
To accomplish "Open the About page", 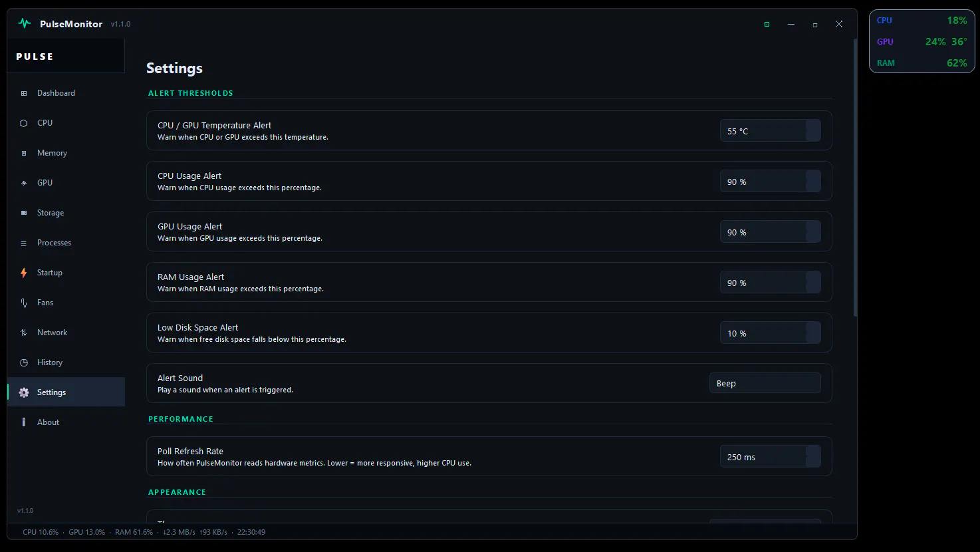I will click(x=66, y=422).
